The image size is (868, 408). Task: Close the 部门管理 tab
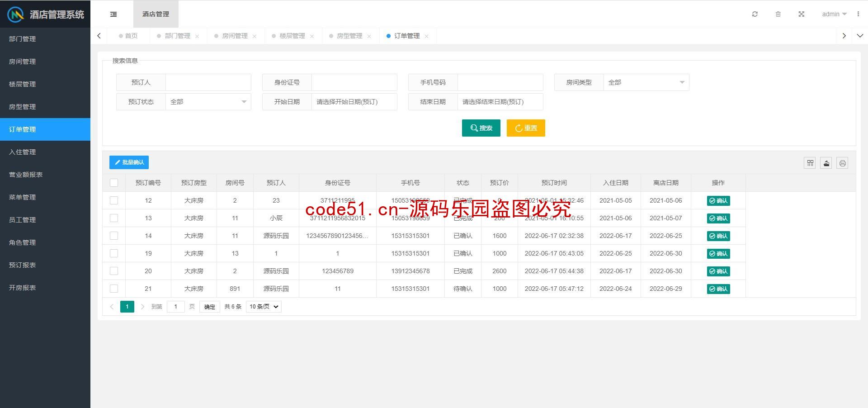197,36
